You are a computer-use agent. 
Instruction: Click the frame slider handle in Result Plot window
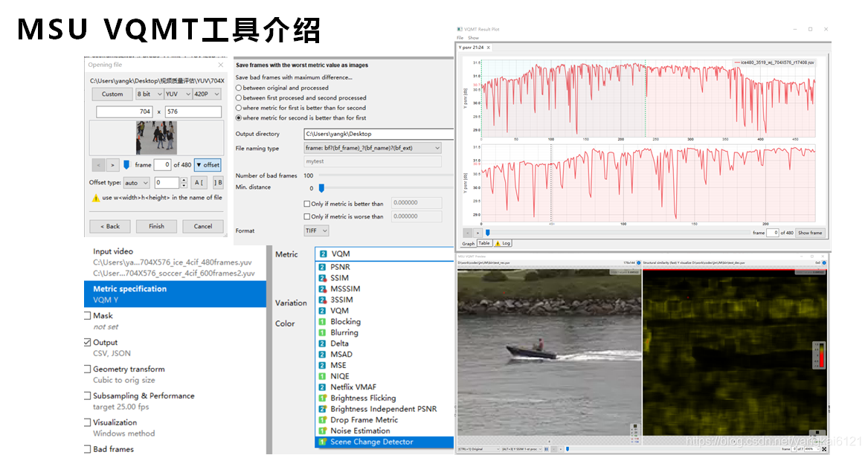[488, 233]
